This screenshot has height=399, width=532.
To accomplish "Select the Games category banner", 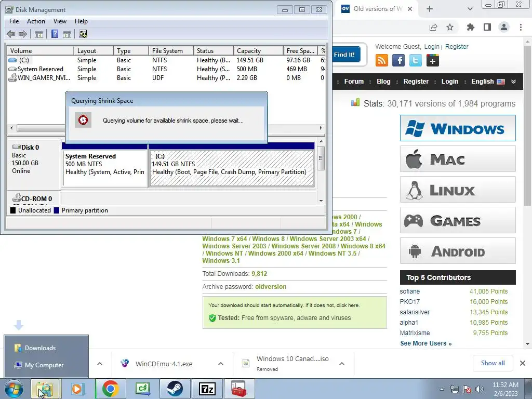I will pyautogui.click(x=458, y=220).
